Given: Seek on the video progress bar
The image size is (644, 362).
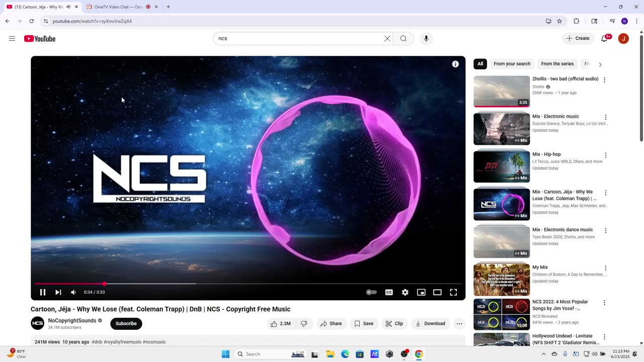Looking at the screenshot, I should point(248,284).
